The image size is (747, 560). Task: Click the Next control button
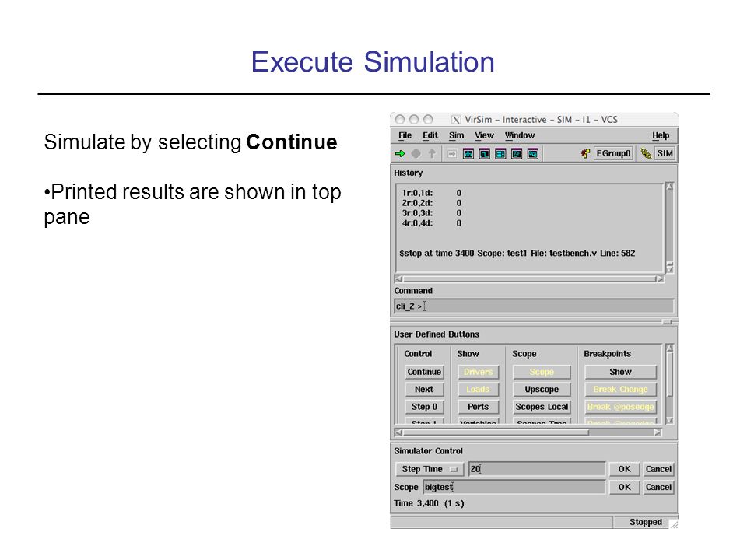click(424, 390)
